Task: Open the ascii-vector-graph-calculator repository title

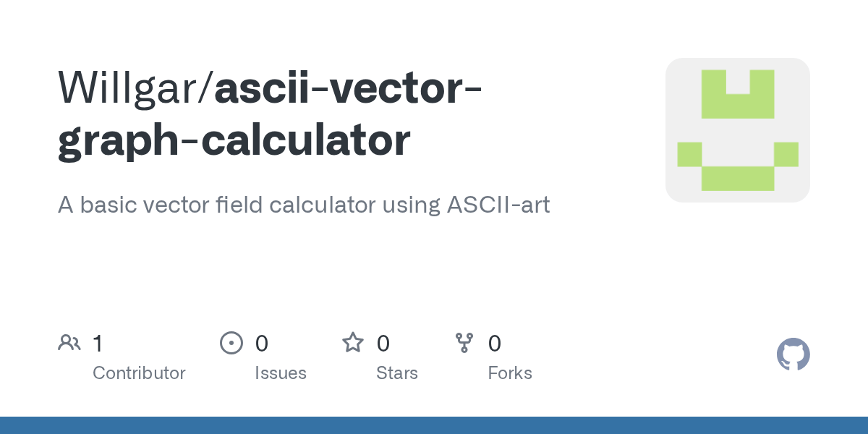Action: coord(271,114)
